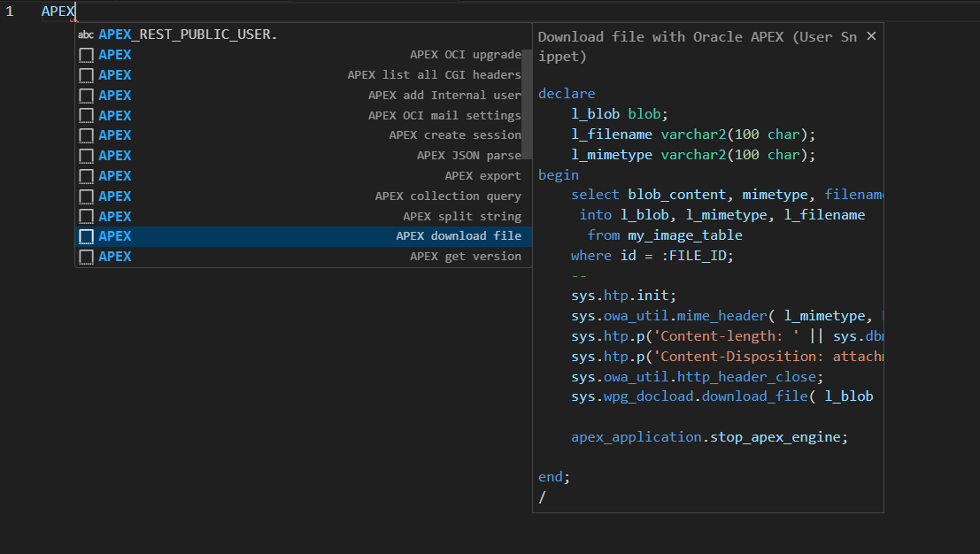Click the suggestion list scrollbar thumb

[527, 104]
